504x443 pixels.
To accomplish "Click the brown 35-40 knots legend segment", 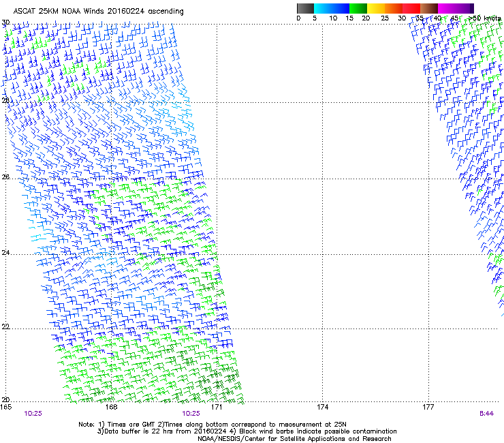I will [429, 8].
